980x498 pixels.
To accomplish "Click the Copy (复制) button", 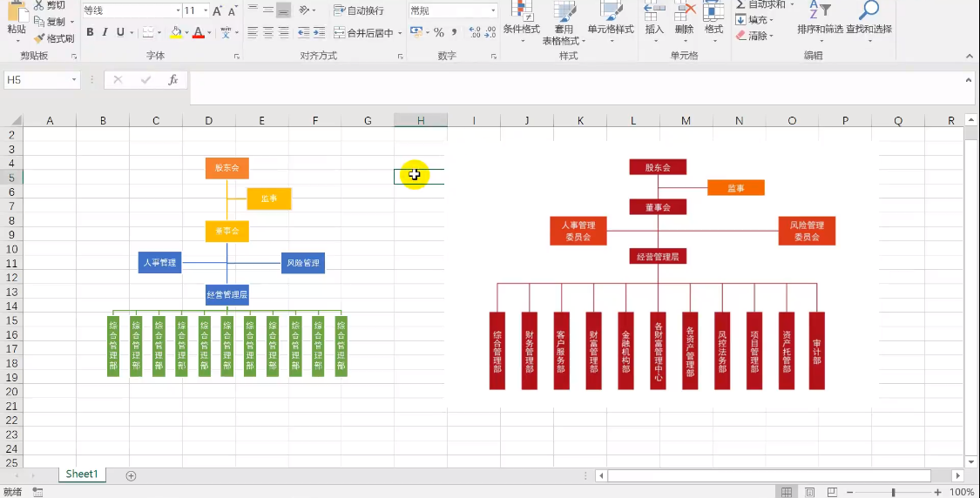I will [x=54, y=22].
